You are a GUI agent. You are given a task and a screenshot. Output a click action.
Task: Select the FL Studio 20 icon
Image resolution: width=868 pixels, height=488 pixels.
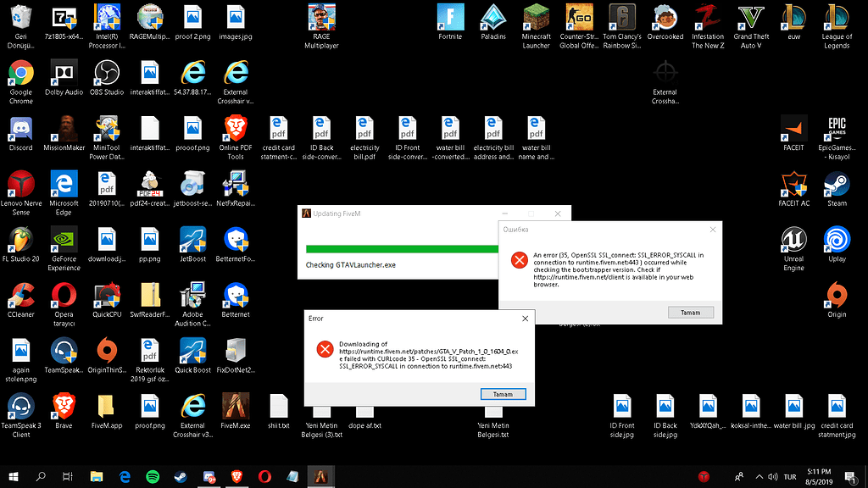pyautogui.click(x=20, y=241)
